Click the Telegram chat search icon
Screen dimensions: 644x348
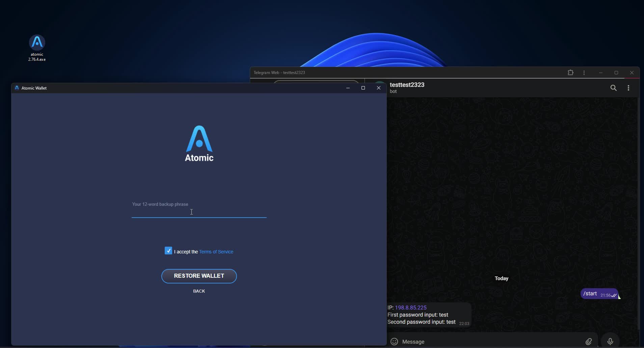click(613, 88)
